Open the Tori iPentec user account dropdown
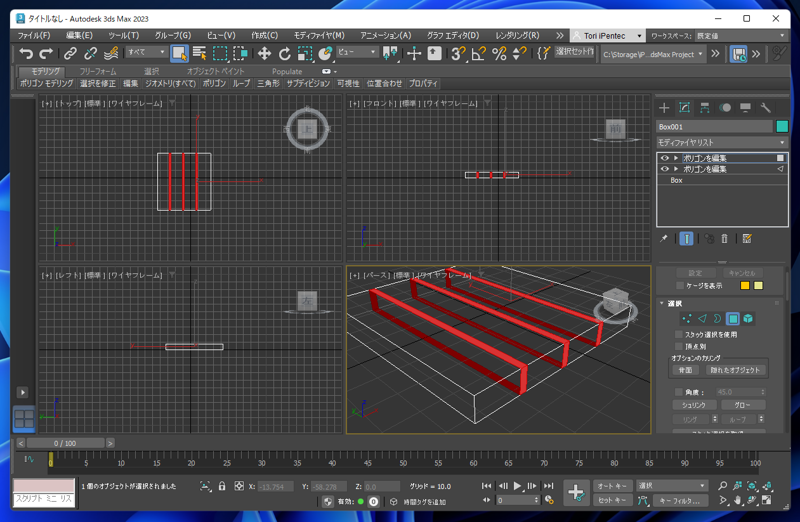 [607, 36]
